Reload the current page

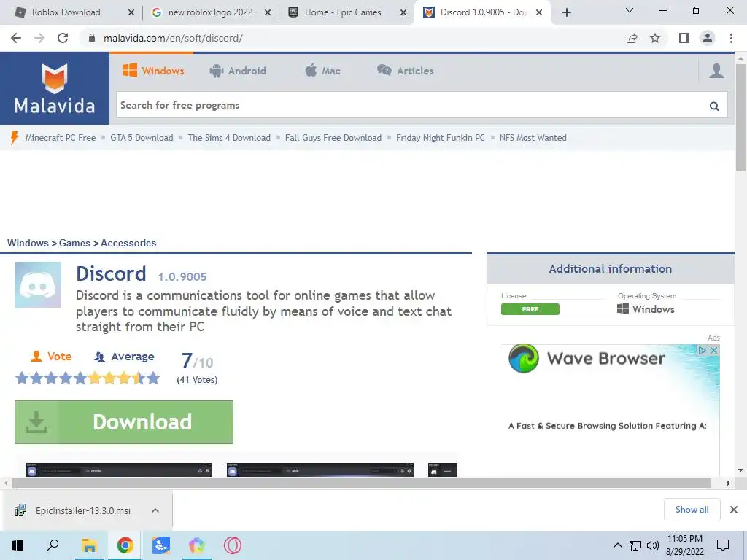[x=63, y=38]
